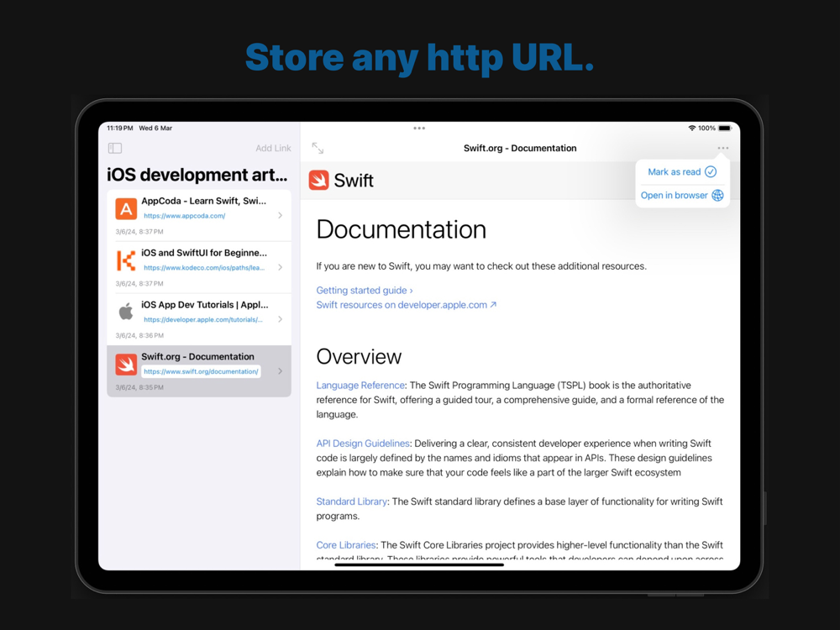Click the multitasking three dots at top
The width and height of the screenshot is (840, 630).
click(x=419, y=128)
